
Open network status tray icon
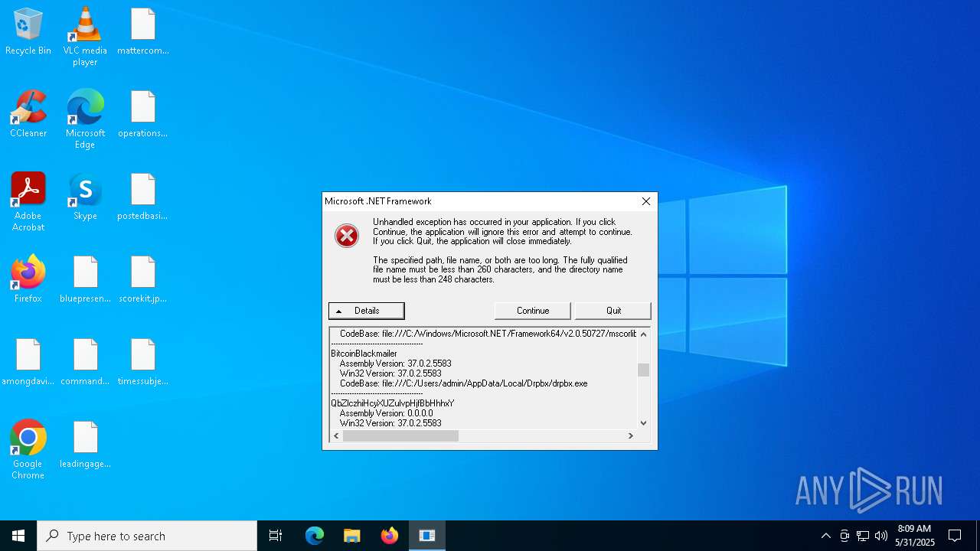coord(863,536)
